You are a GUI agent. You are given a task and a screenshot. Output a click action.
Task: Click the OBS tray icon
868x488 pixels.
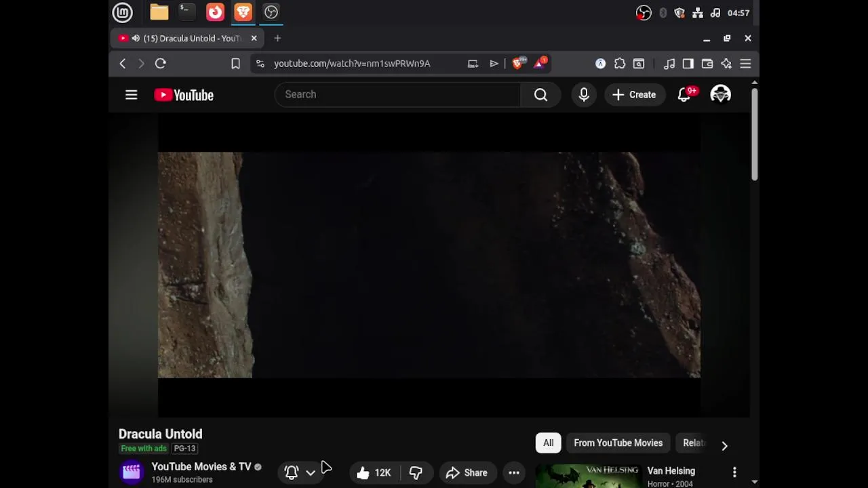(x=644, y=13)
